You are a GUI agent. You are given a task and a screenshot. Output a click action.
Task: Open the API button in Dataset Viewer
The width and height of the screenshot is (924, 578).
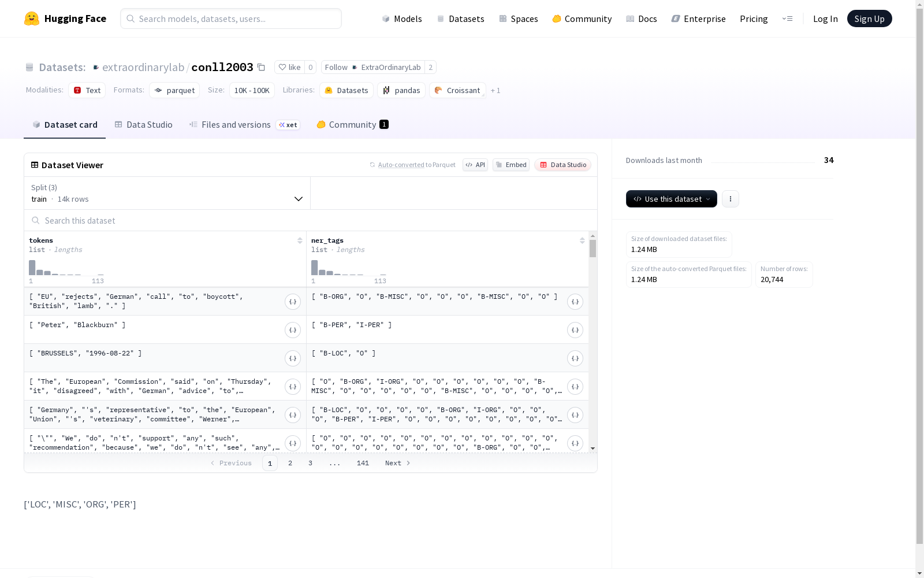tap(475, 165)
